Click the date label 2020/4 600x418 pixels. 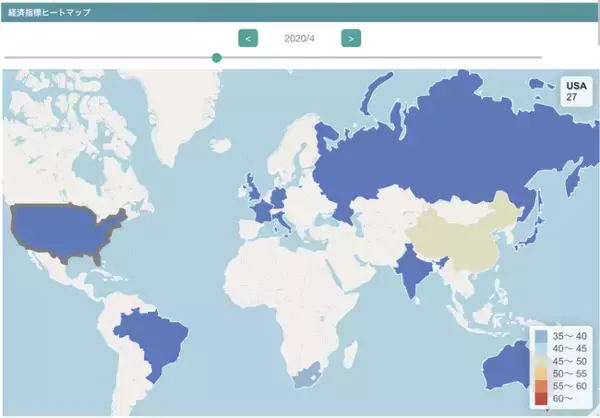[x=299, y=39]
